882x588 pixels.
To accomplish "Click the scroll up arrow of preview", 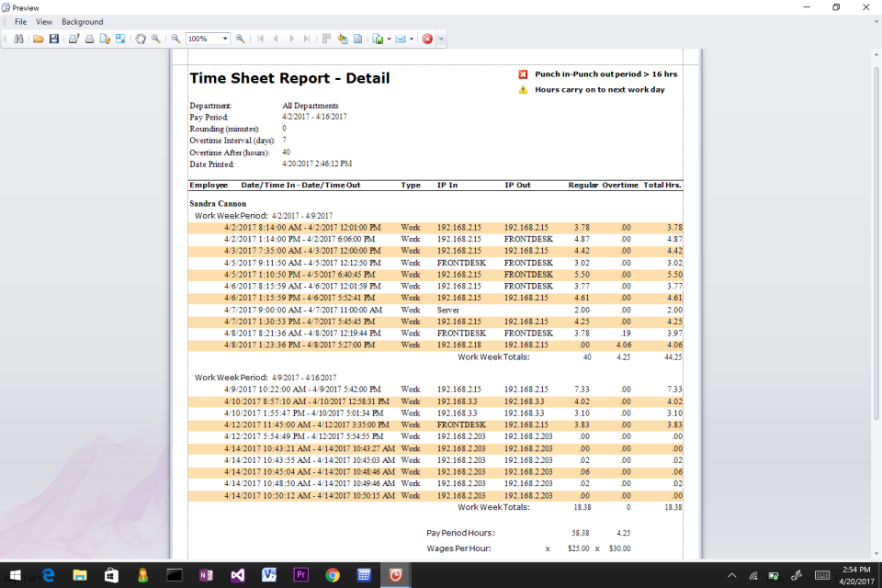I will tap(876, 54).
